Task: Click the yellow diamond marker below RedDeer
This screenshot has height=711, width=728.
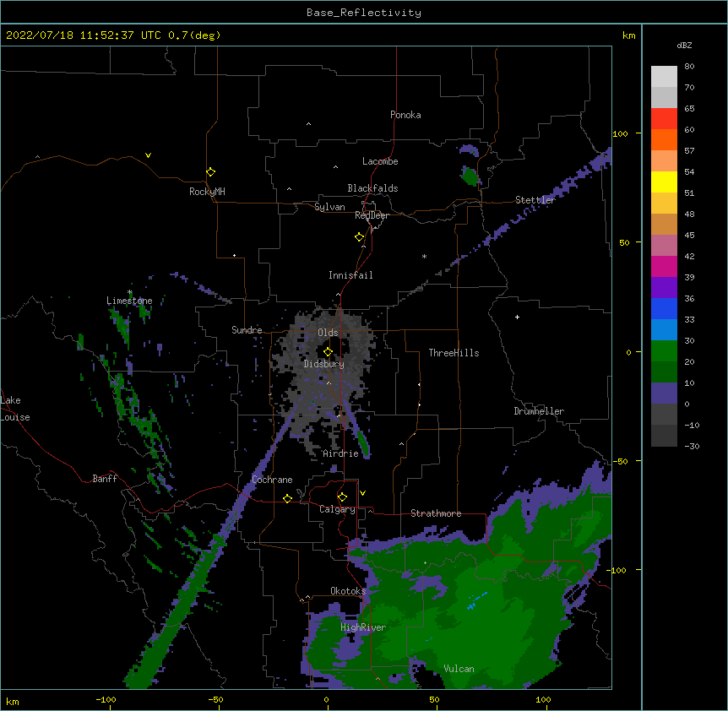Action: pyautogui.click(x=360, y=237)
